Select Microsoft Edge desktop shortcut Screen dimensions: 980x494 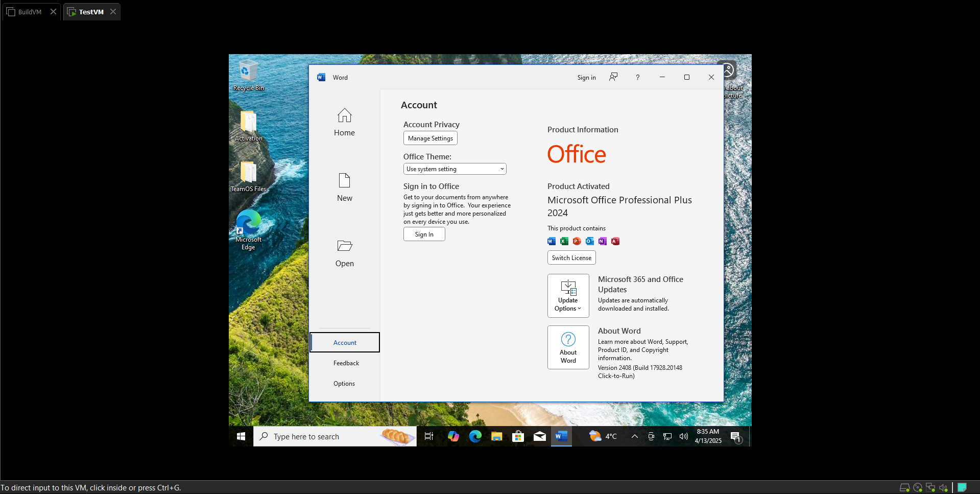(x=249, y=230)
